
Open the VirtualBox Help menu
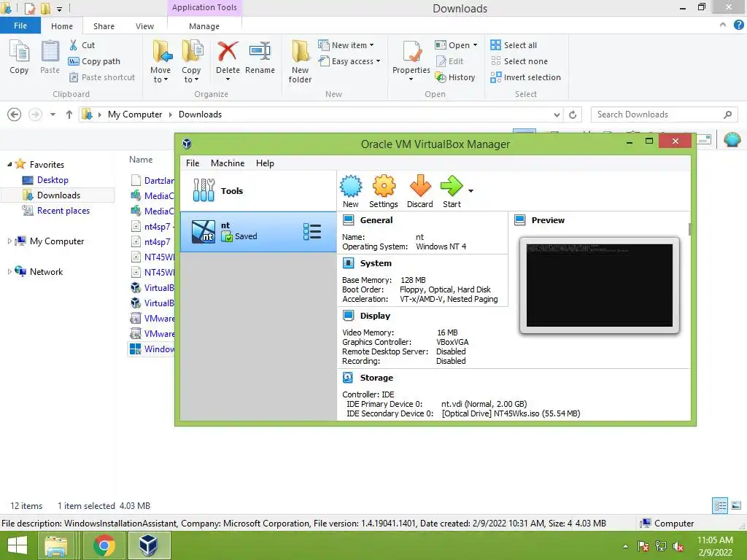(x=265, y=163)
